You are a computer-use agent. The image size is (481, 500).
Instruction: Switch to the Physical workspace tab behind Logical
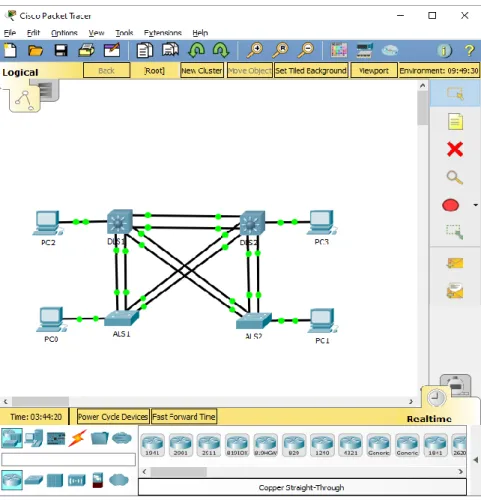[50, 89]
